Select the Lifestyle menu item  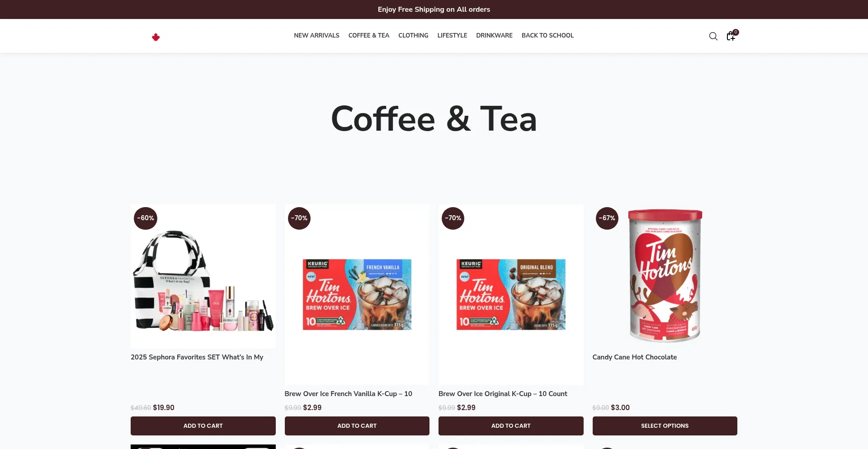[452, 35]
